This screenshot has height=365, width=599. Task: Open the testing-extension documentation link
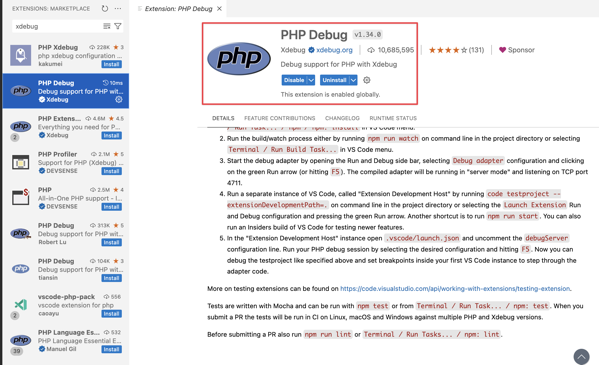tap(455, 289)
